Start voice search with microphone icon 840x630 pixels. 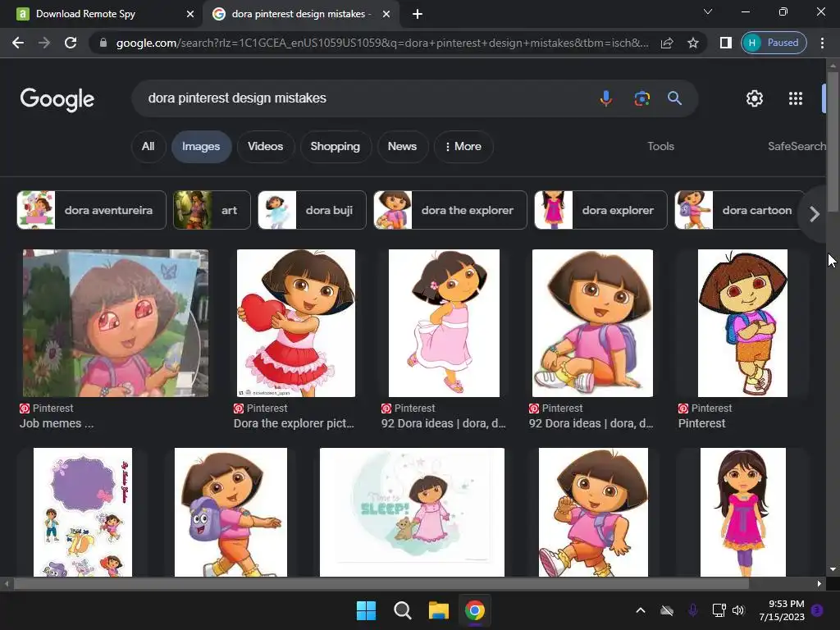pyautogui.click(x=606, y=98)
